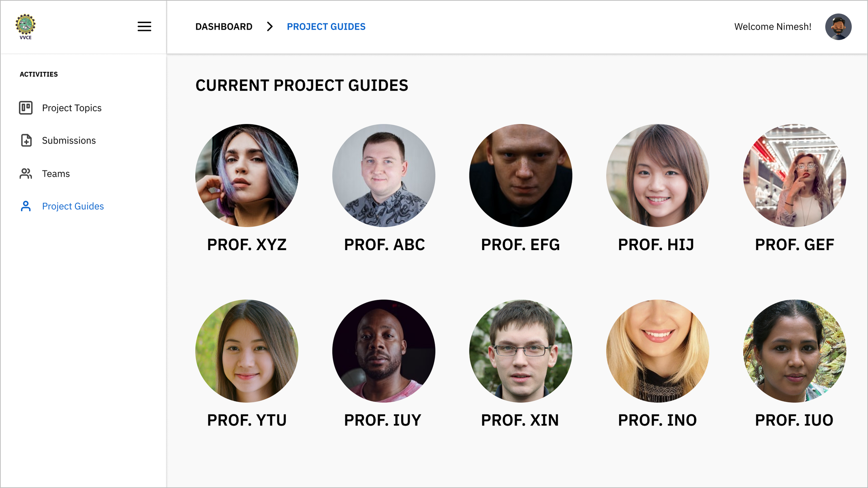The width and height of the screenshot is (868, 488).
Task: Click the PROJECT GUIDES breadcrumb link
Action: 326,27
